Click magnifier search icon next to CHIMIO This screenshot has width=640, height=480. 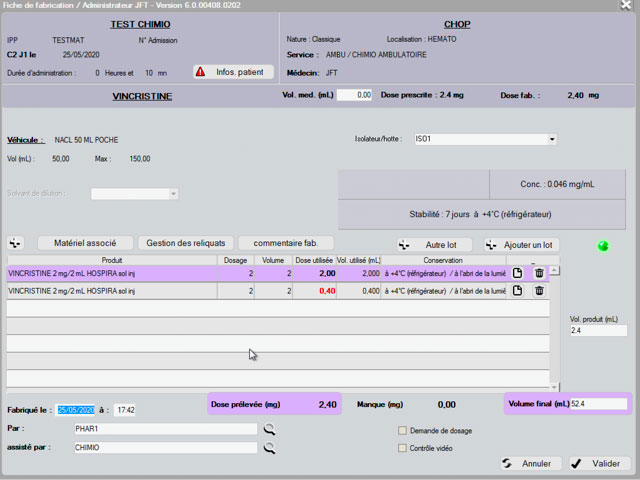[269, 448]
